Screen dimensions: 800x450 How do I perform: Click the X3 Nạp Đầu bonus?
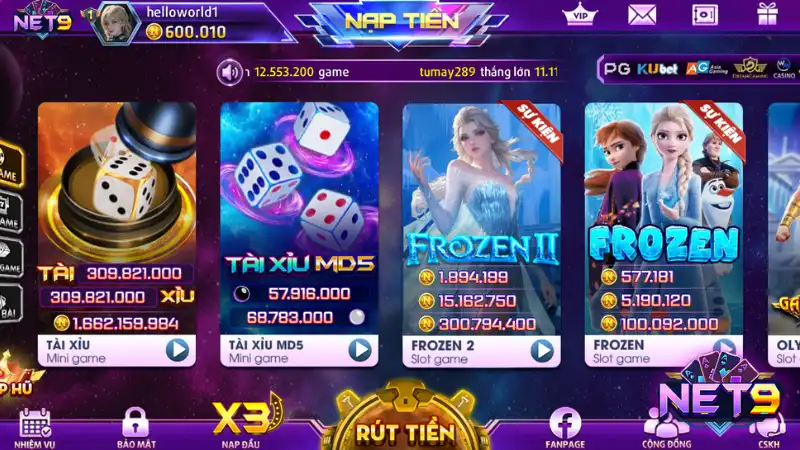coord(247,422)
